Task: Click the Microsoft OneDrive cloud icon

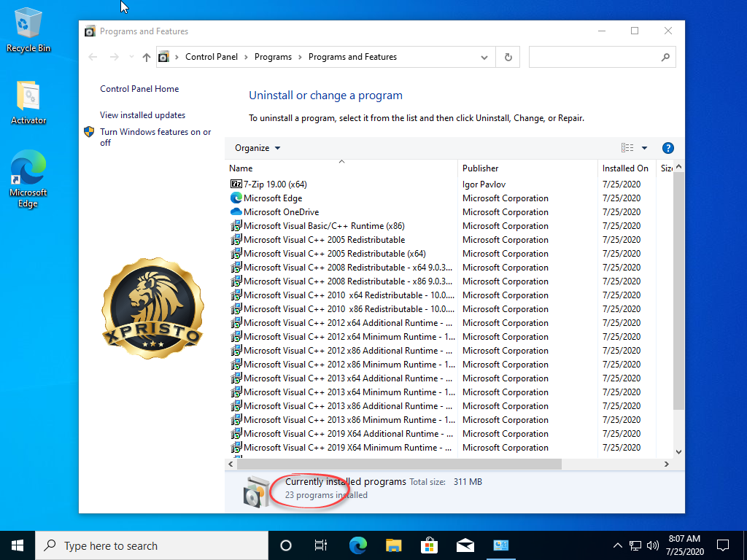Action: tap(236, 212)
